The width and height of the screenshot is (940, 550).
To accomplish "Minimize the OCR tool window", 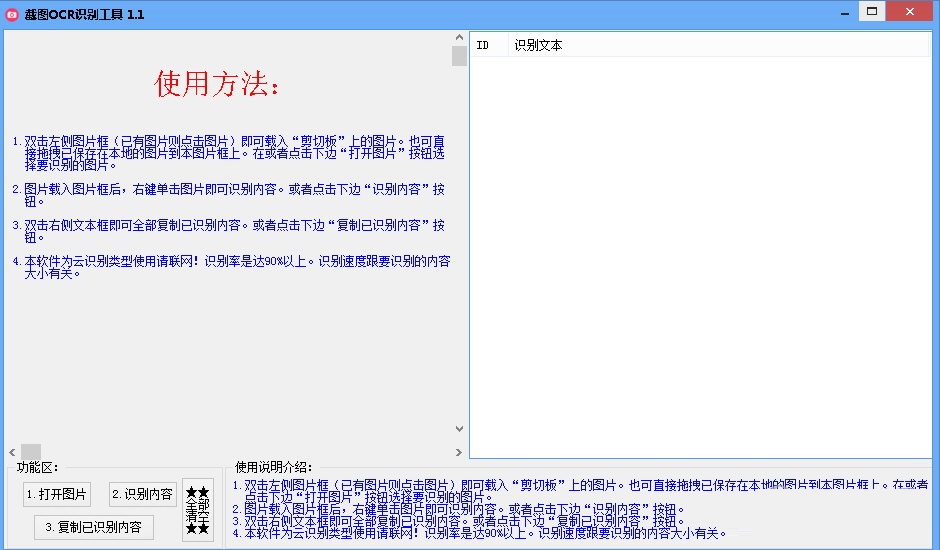I will [845, 12].
